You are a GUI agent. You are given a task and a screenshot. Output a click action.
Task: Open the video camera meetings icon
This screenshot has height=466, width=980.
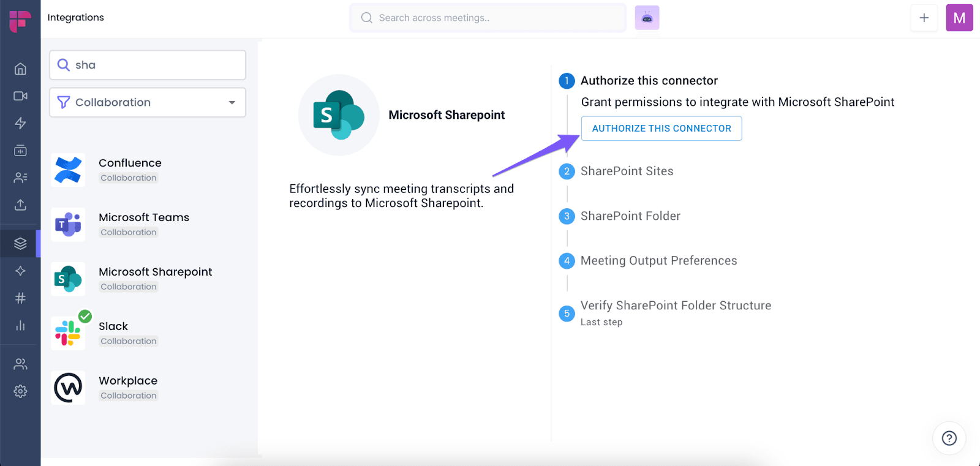click(x=20, y=96)
